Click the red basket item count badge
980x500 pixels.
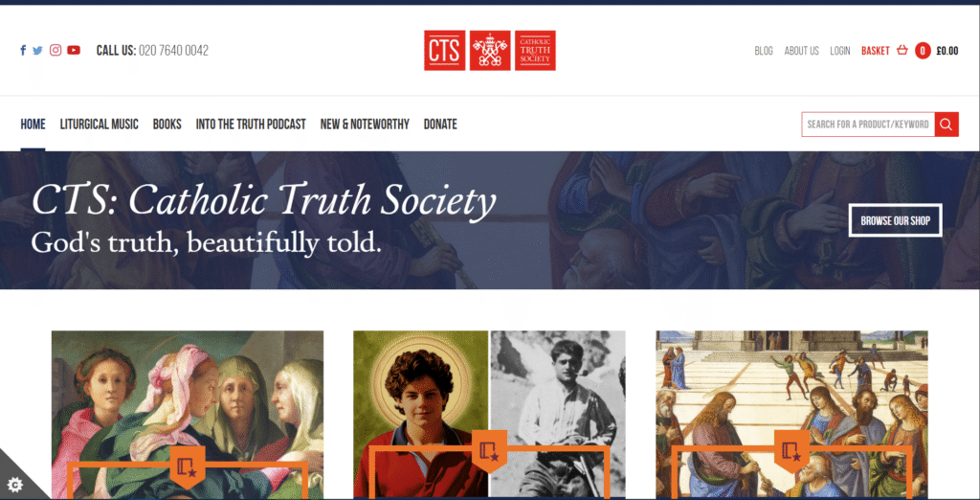[x=923, y=51]
